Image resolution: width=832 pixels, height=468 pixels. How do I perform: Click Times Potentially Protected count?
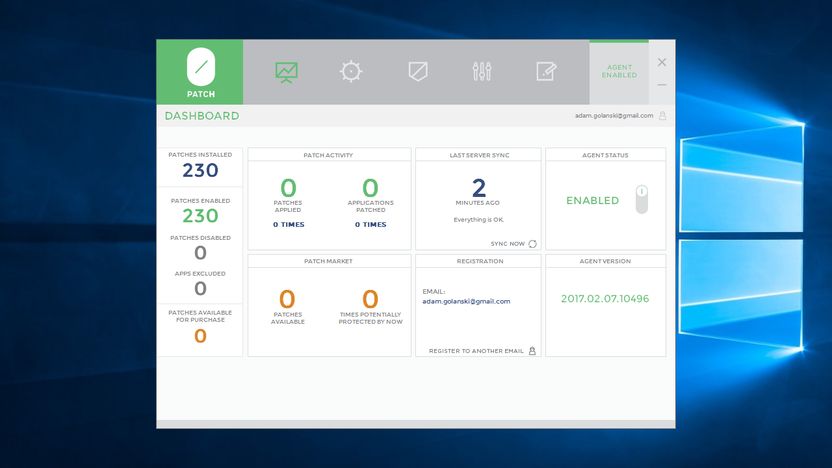[370, 299]
